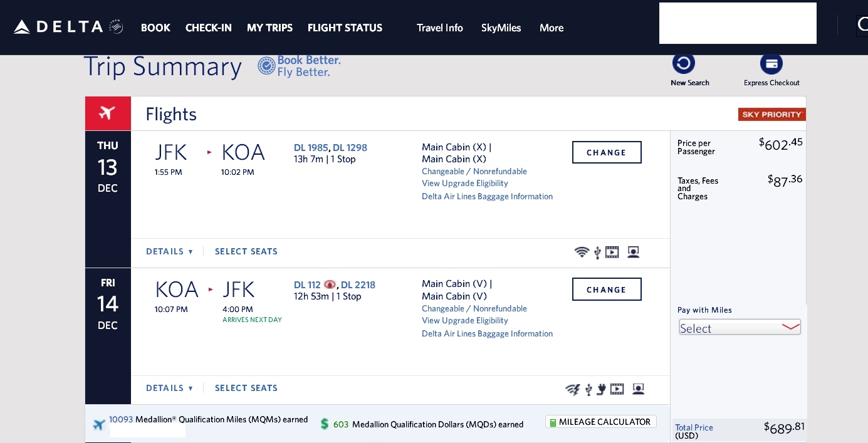
Task: Select the USB power icon on the outbound flight
Action: pos(597,252)
